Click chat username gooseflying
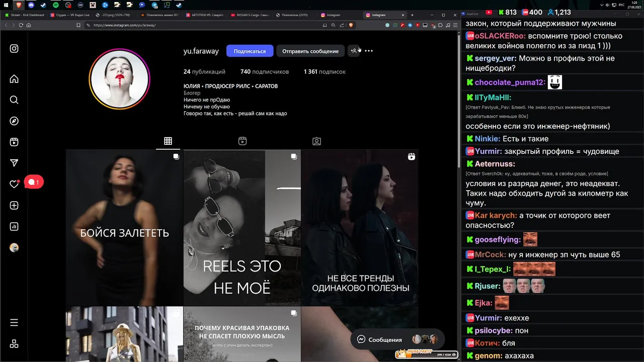This screenshot has width=644, height=362. pyautogui.click(x=497, y=240)
